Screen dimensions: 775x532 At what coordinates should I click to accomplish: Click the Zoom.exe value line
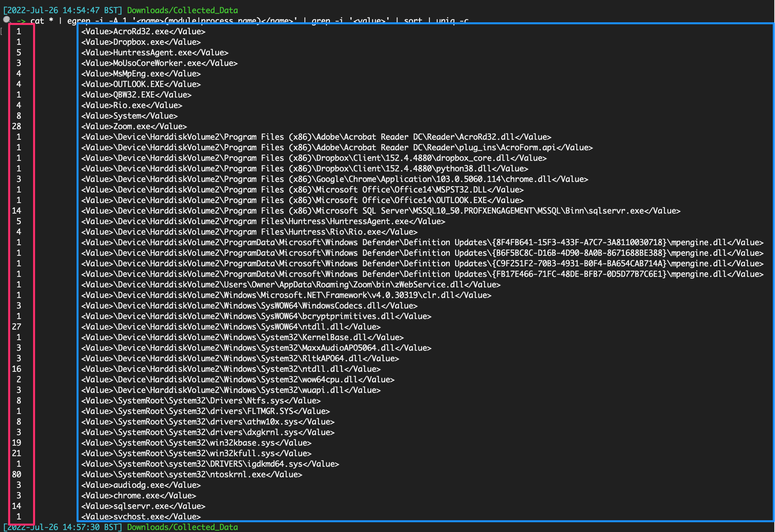[134, 127]
